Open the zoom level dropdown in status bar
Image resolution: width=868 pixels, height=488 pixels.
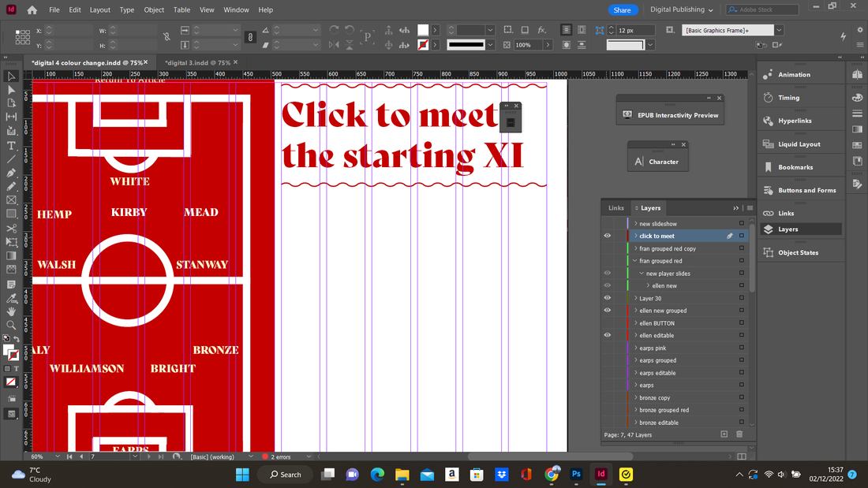[57, 456]
